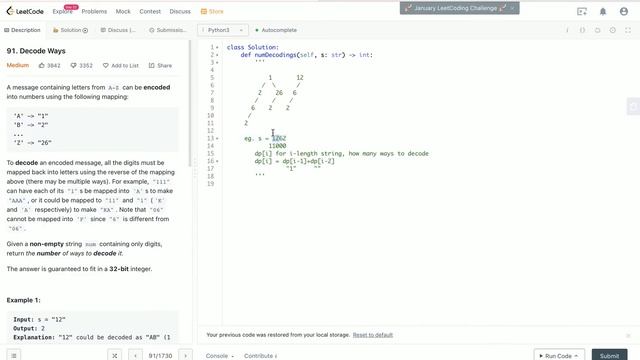Toggle fullscreen editor mode
The height and width of the screenshot is (360, 640).
[628, 30]
